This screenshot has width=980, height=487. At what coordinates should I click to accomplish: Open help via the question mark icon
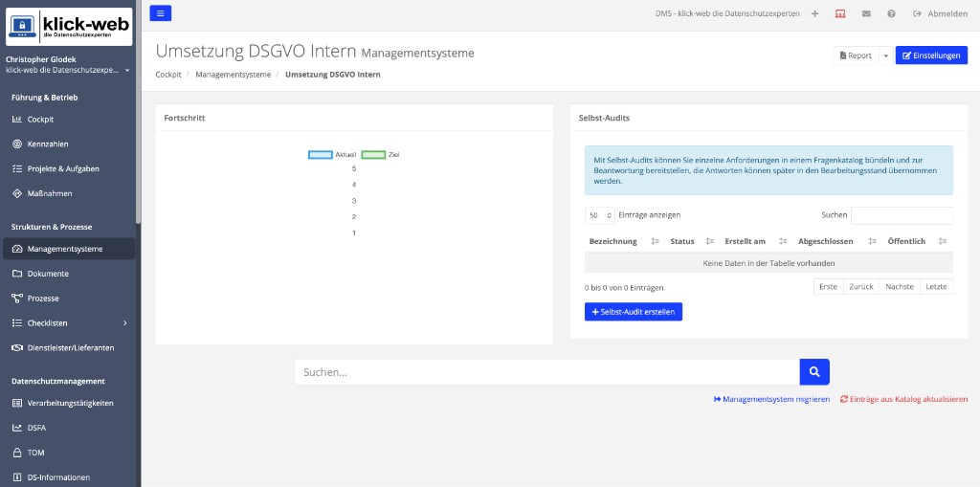(x=891, y=13)
